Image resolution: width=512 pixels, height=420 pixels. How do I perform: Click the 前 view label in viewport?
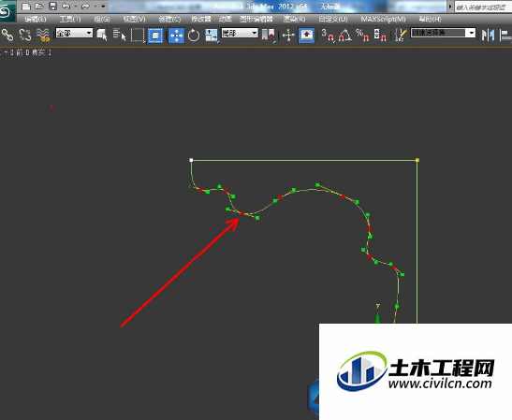coord(19,52)
